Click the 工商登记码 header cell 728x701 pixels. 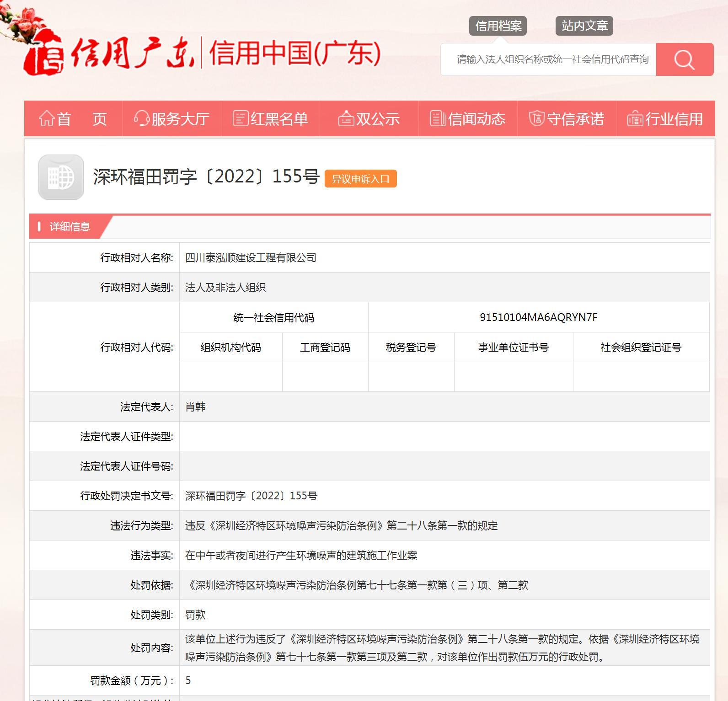(x=325, y=348)
